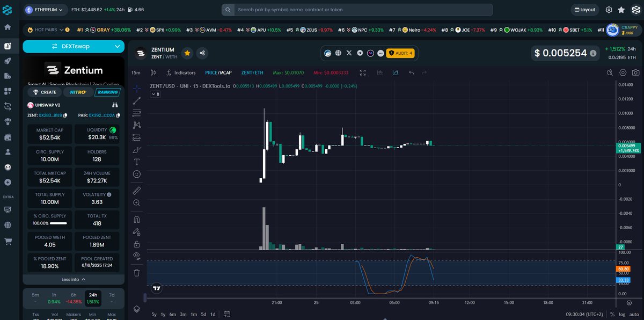Take a chart snapshot with camera icon
This screenshot has height=320, width=644.
(x=635, y=72)
